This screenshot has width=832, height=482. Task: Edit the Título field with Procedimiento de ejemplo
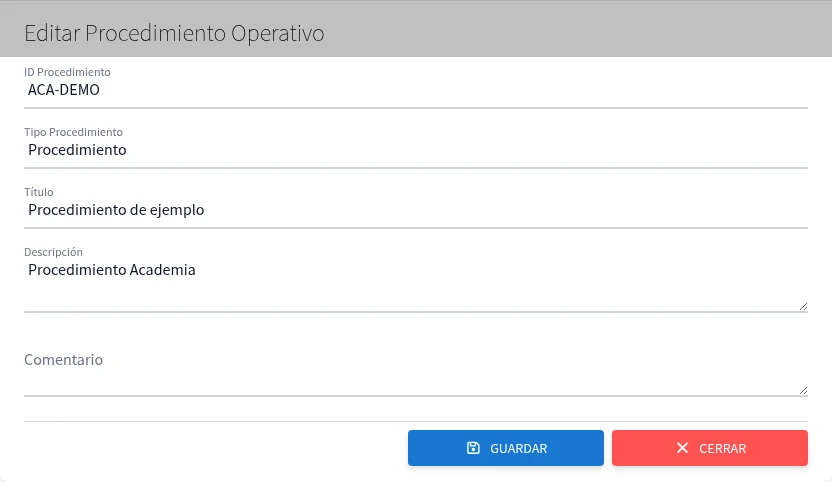pyautogui.click(x=416, y=210)
